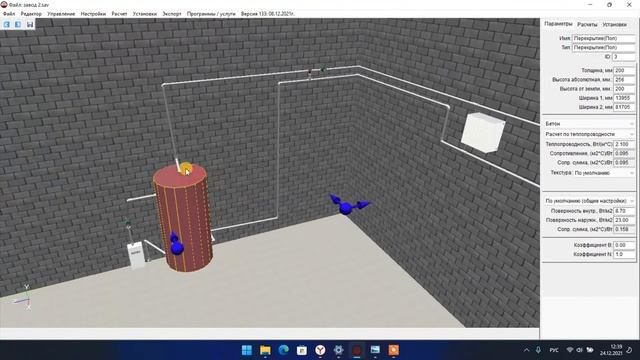Click the save diskette toolbar icon
Image resolution: width=640 pixels, height=360 pixels.
[30, 24]
